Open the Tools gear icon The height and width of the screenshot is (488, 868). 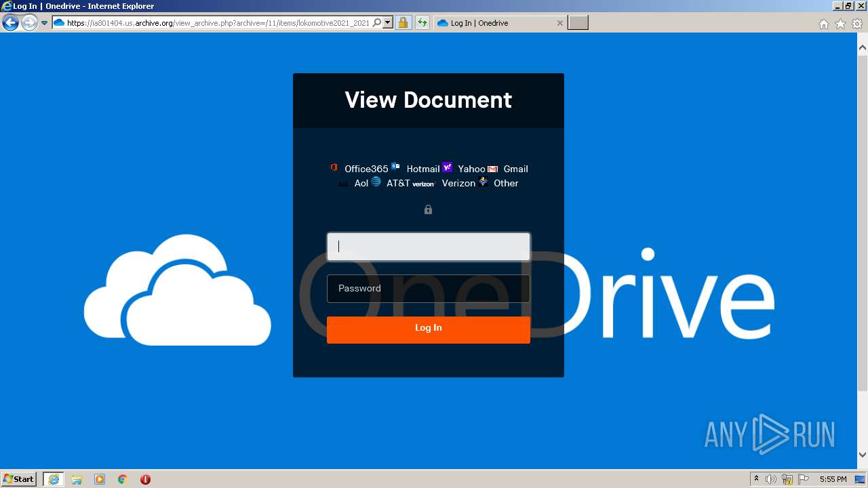click(x=857, y=24)
